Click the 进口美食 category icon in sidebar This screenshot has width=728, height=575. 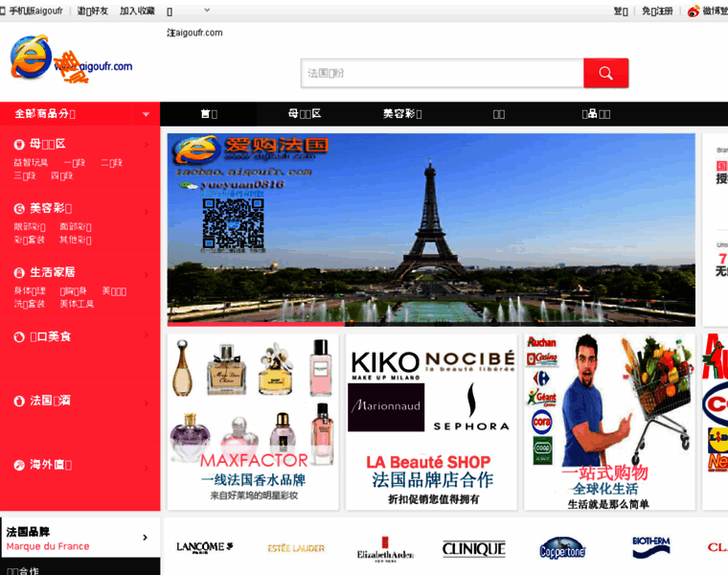pos(19,336)
